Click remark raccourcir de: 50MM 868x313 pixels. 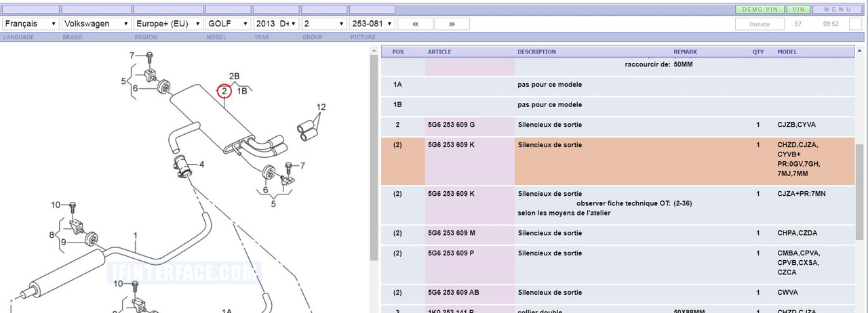coord(658,64)
